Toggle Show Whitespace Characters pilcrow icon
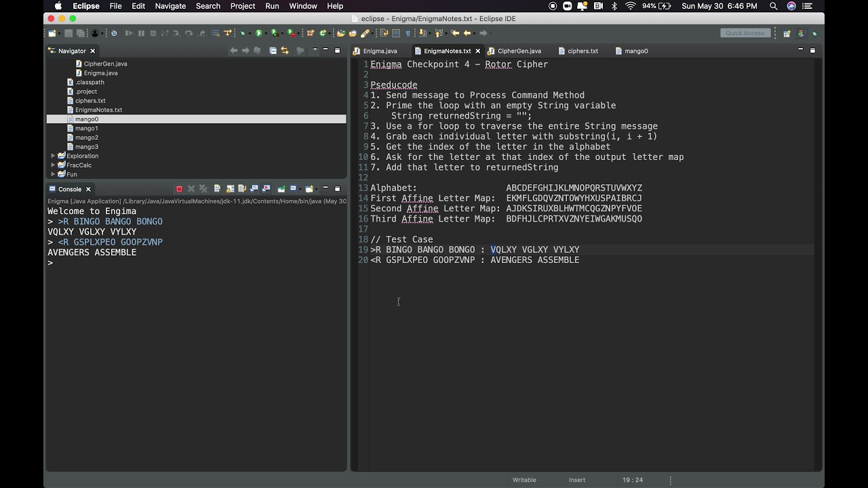Viewport: 868px width, 488px height. pyautogui.click(x=408, y=33)
